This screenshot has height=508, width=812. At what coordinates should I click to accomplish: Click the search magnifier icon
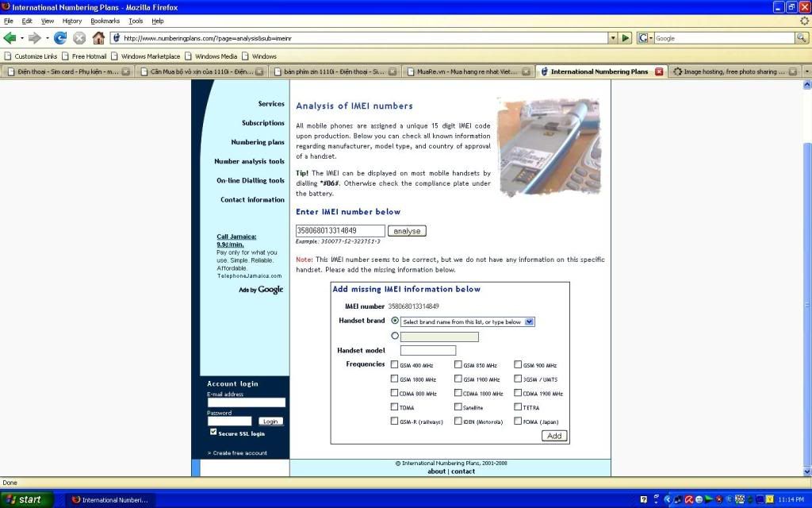pyautogui.click(x=801, y=38)
